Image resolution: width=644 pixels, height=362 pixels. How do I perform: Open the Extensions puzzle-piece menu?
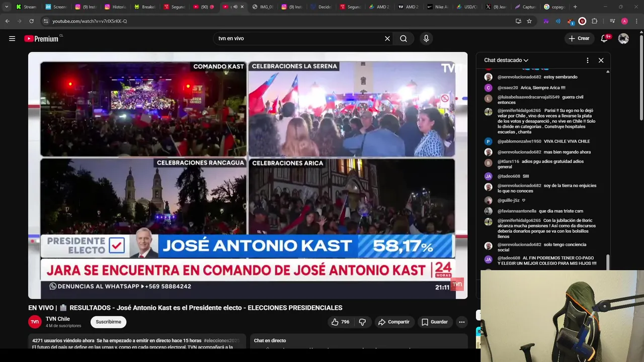[x=594, y=21]
